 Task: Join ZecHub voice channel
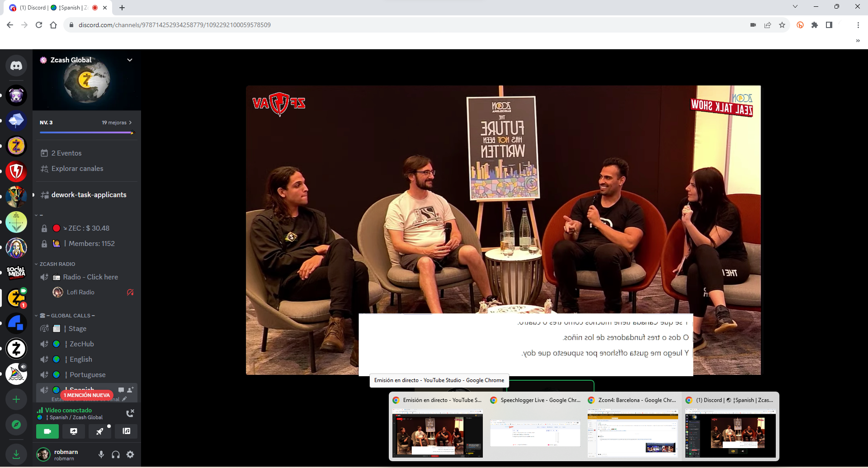pos(87,344)
